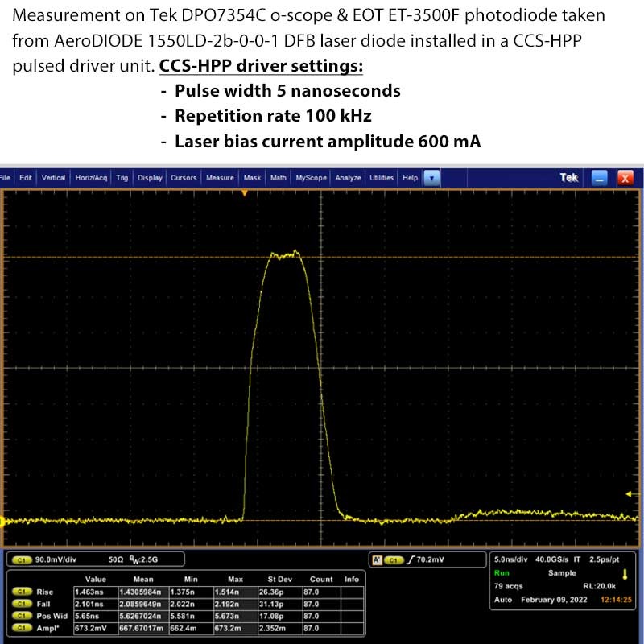
Task: Select the trigger level arrow marker
Action: tap(631, 494)
